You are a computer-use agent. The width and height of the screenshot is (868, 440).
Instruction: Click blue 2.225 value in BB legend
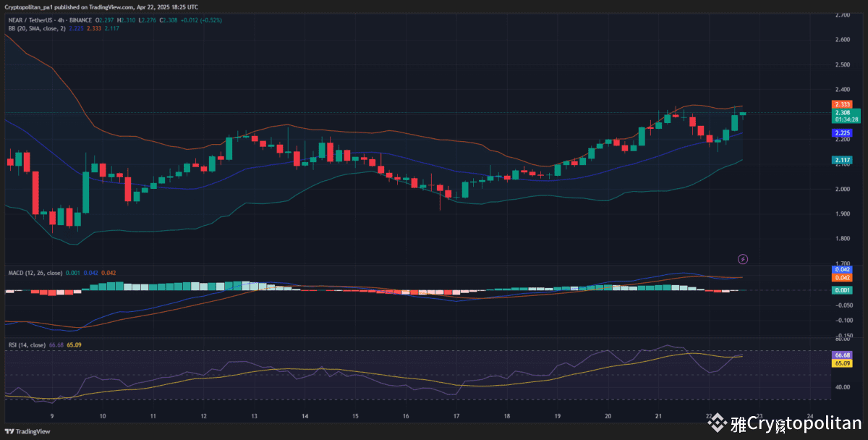[x=75, y=28]
